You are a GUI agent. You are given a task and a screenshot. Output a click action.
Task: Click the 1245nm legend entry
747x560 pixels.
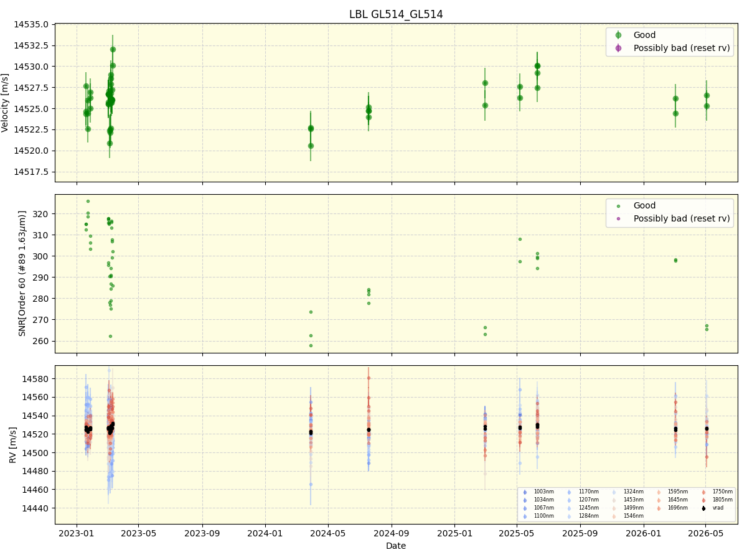pos(589,508)
